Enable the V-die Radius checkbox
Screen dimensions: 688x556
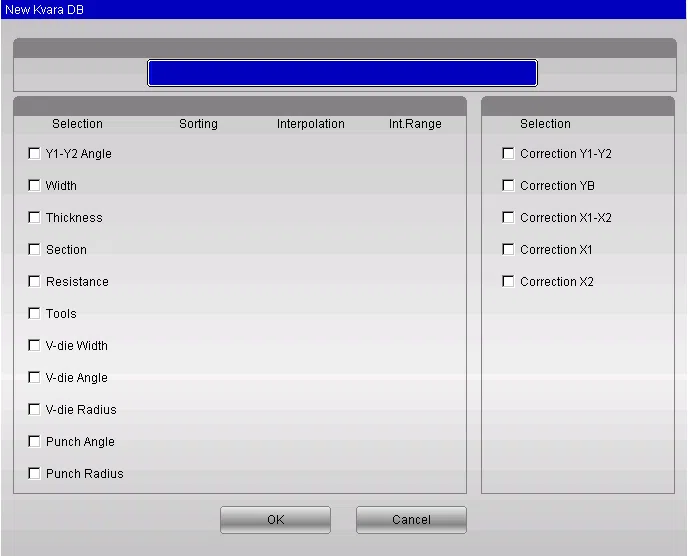pos(34,409)
